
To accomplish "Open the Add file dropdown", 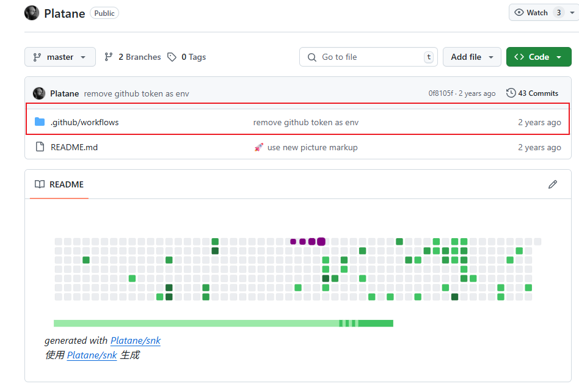I will (472, 57).
